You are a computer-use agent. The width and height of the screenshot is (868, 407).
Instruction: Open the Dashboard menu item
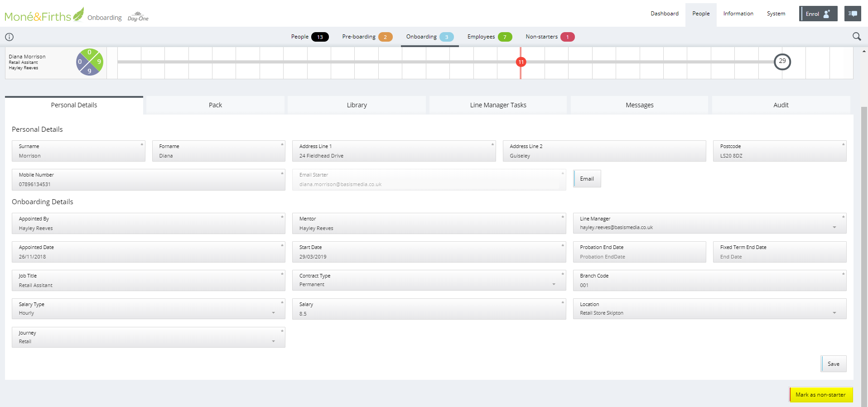[x=664, y=14]
